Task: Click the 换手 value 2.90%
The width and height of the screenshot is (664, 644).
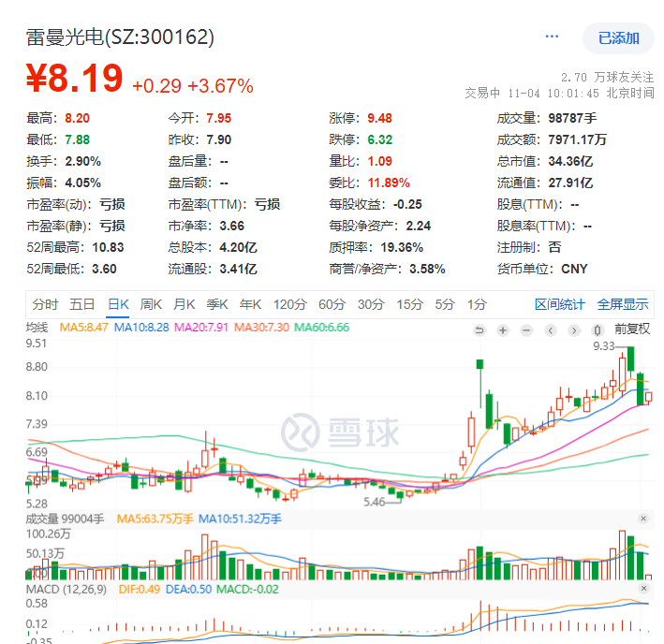Action: point(82,161)
